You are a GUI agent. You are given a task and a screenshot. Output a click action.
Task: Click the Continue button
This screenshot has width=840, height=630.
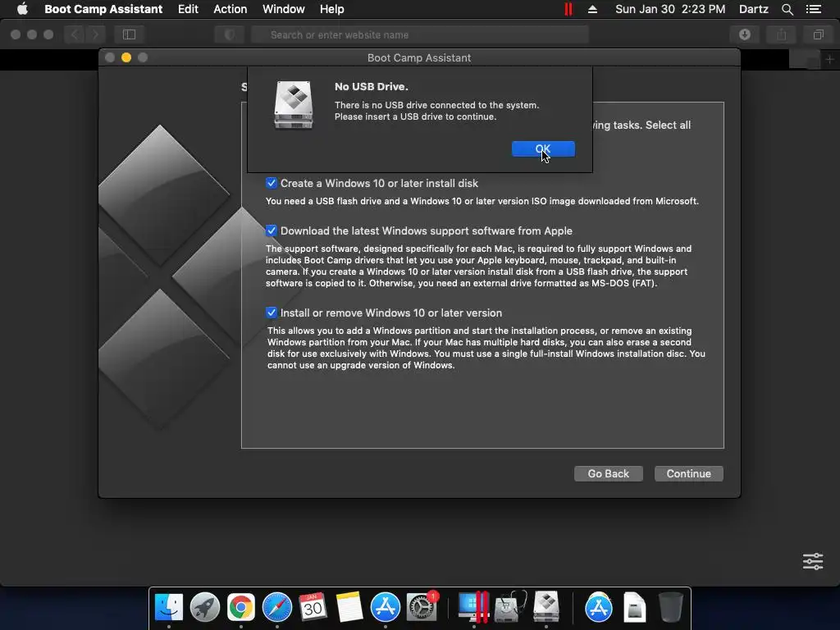pyautogui.click(x=688, y=473)
